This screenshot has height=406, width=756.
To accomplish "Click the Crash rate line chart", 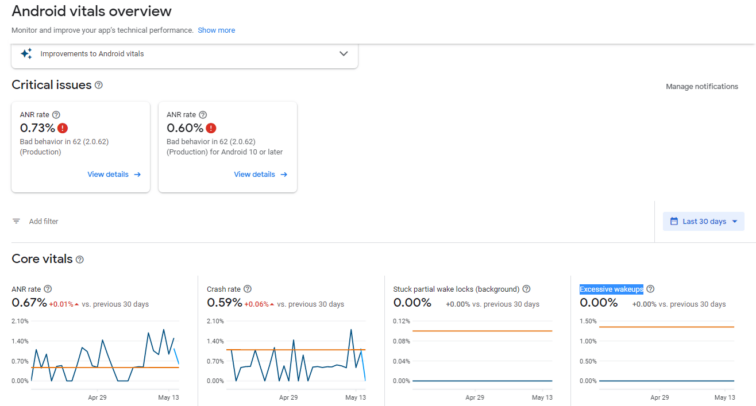I will [x=296, y=354].
